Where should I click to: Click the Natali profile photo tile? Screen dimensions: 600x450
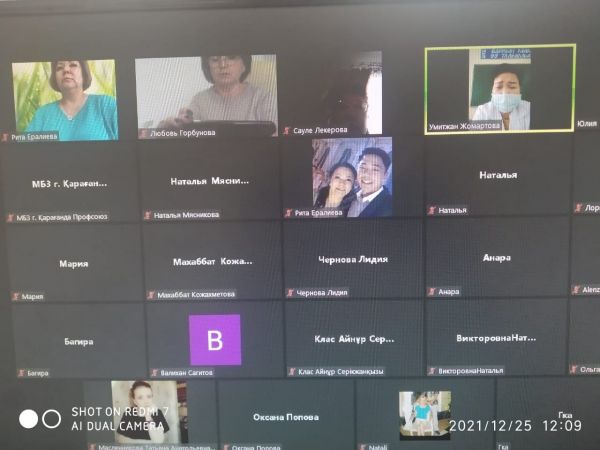[x=424, y=413]
